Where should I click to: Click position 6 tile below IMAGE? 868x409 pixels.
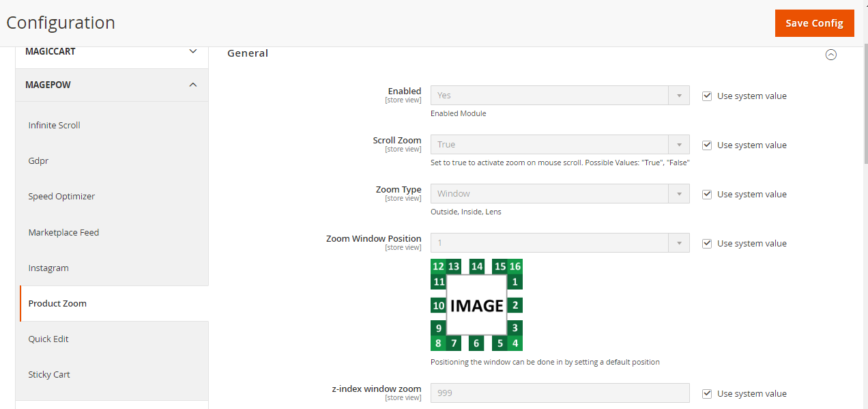click(477, 343)
